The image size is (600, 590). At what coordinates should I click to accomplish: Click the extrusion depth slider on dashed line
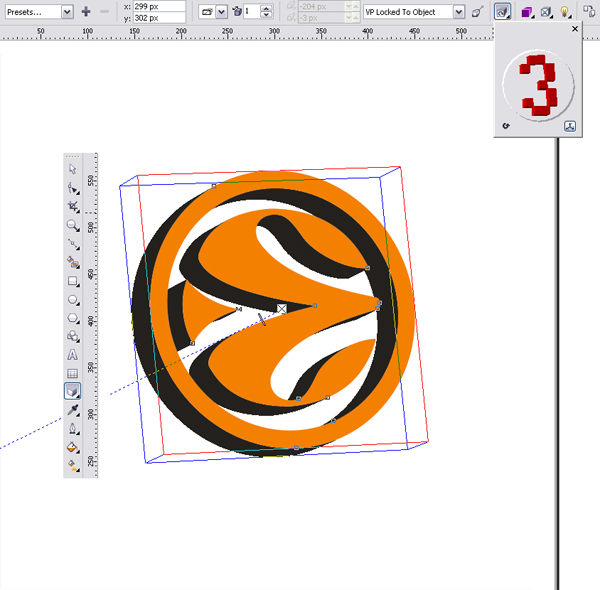point(262,319)
